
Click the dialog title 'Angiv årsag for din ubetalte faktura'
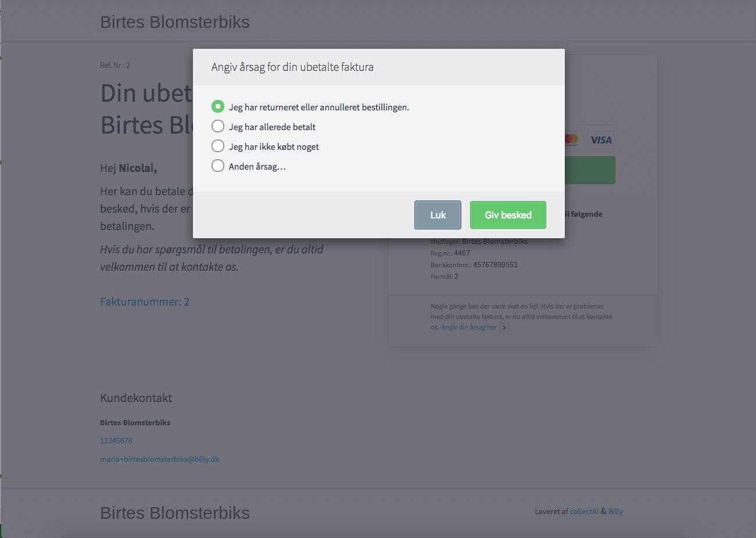tap(292, 67)
